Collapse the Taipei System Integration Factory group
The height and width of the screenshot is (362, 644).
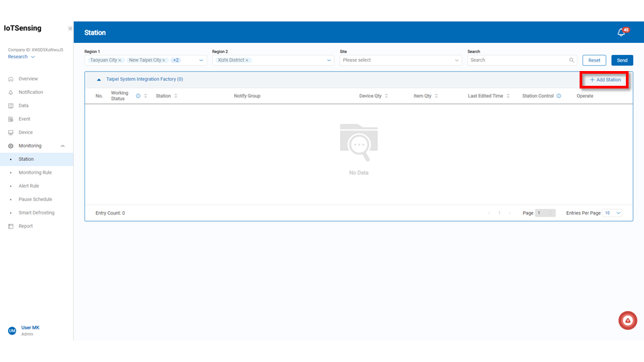[x=99, y=79]
